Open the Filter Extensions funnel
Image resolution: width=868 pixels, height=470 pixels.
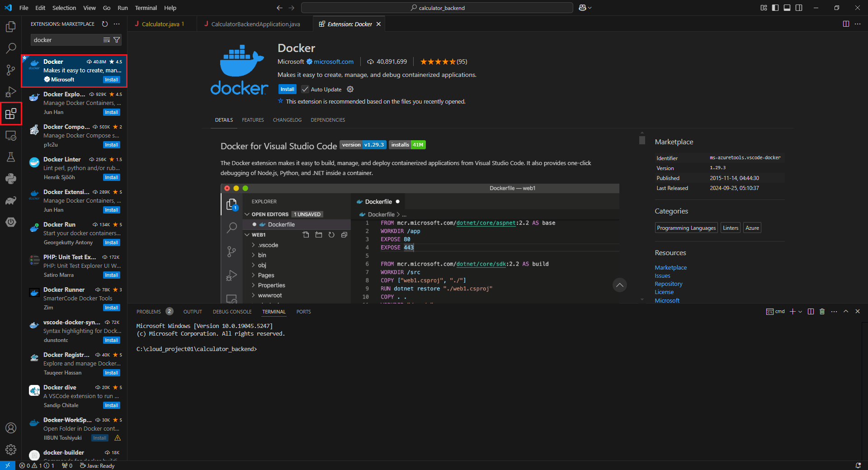coord(117,40)
